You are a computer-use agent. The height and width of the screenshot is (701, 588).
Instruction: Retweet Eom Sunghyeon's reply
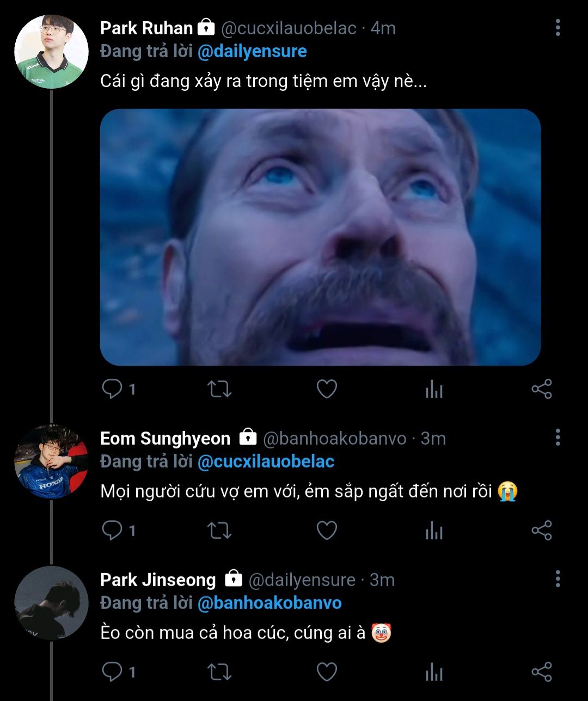[220, 531]
